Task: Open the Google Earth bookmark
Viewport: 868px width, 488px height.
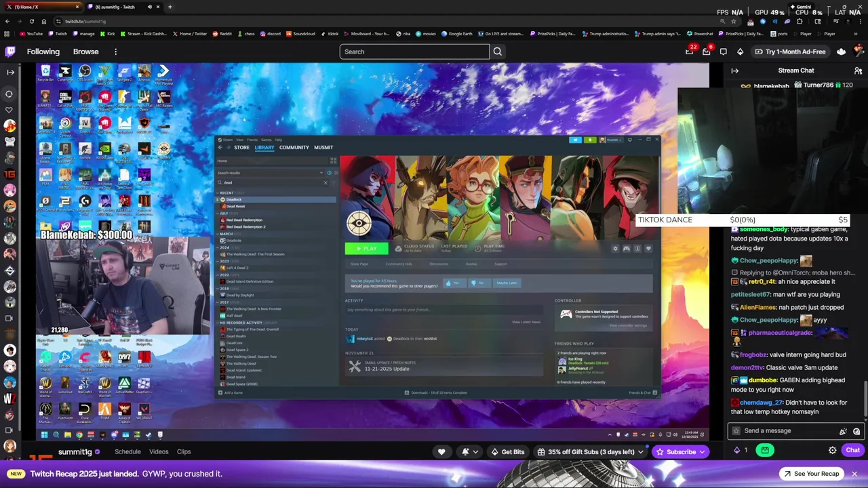Action: click(458, 34)
